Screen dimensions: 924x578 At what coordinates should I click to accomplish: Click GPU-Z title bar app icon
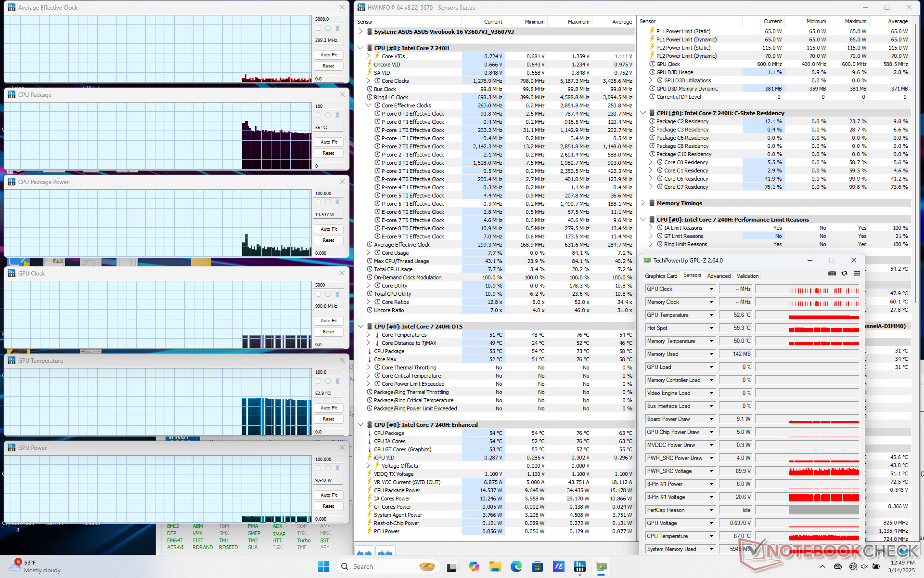coord(647,260)
